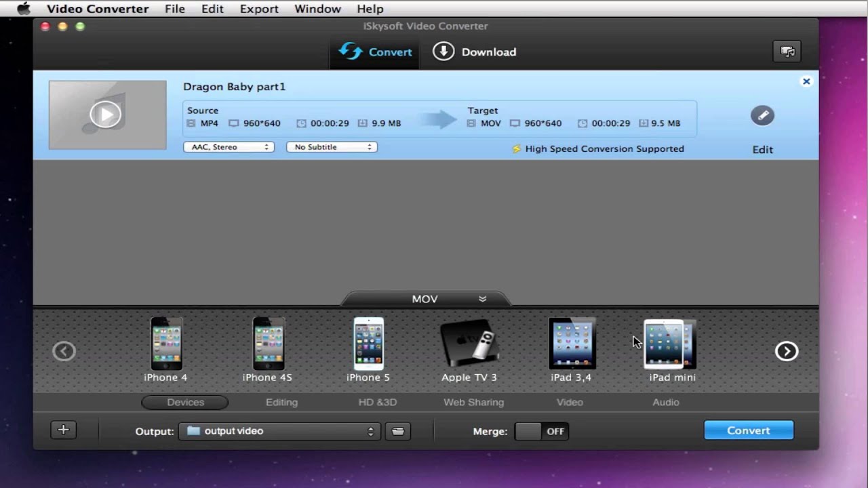Screen dimensions: 868x488
Task: Select the HD &3D category
Action: [378, 402]
